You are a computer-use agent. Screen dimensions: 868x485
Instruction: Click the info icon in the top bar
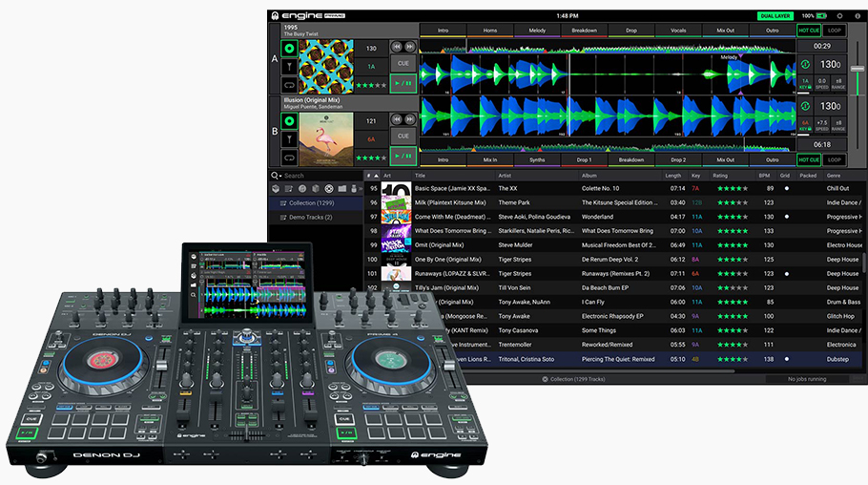858,16
